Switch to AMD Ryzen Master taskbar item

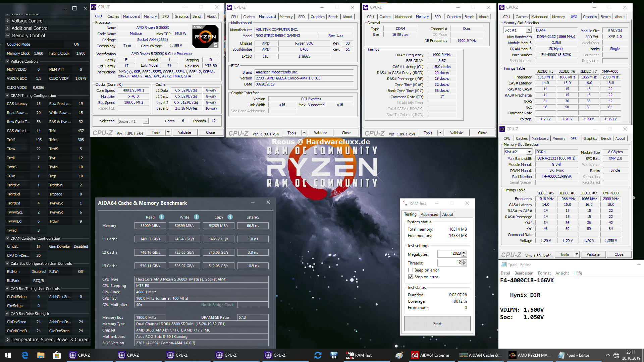point(530,355)
